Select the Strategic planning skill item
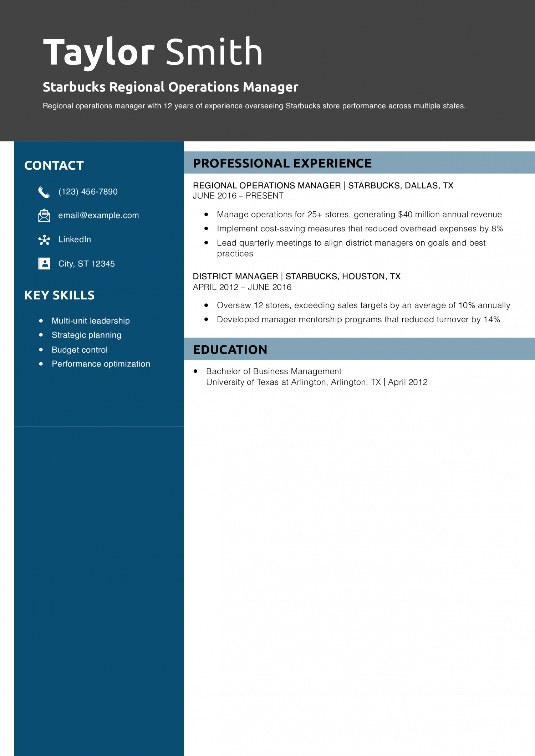The image size is (535, 756). pos(86,335)
